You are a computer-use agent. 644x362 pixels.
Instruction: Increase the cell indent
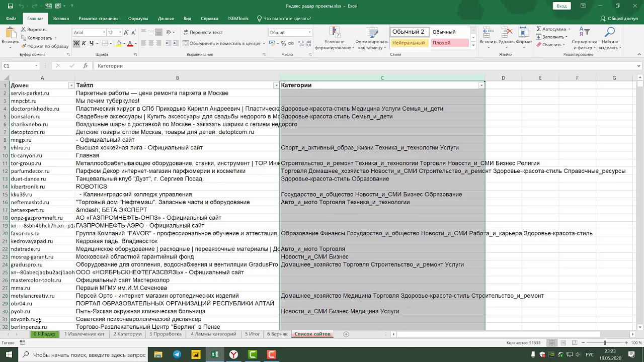click(176, 44)
